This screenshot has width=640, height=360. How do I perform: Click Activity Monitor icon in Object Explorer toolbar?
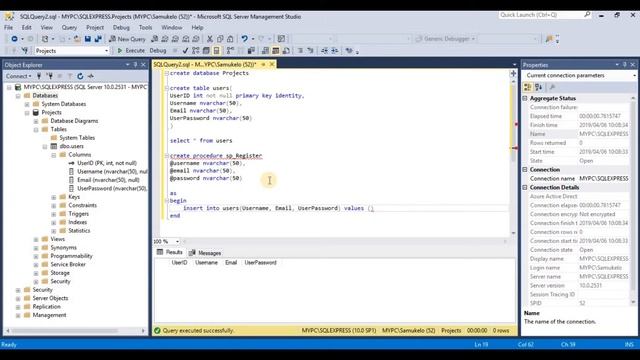coord(91,76)
